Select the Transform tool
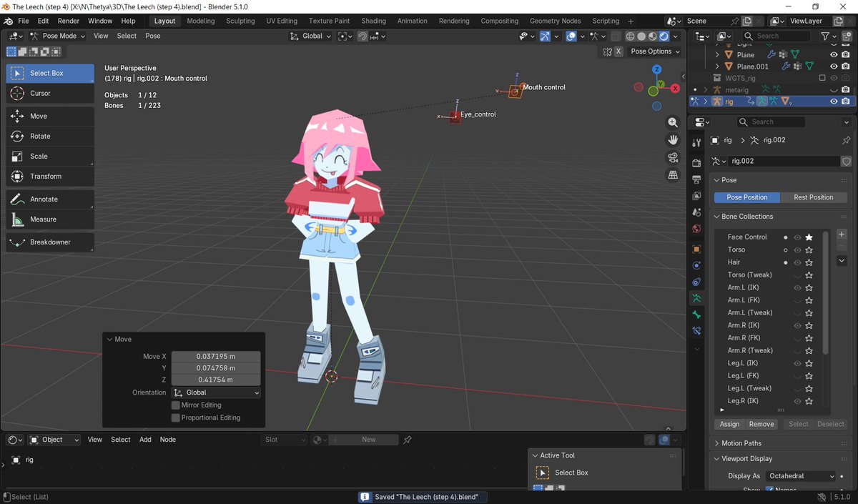 (50, 176)
